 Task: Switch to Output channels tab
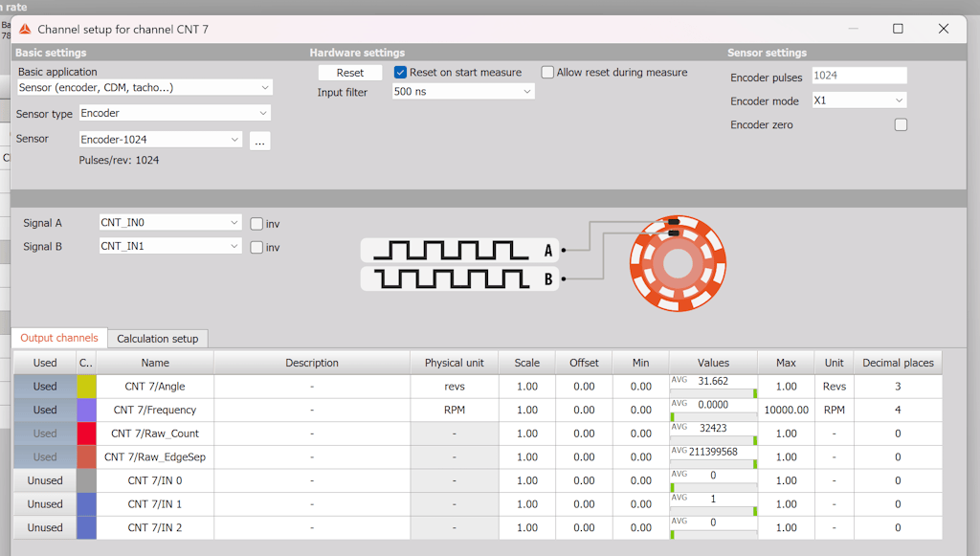point(59,338)
